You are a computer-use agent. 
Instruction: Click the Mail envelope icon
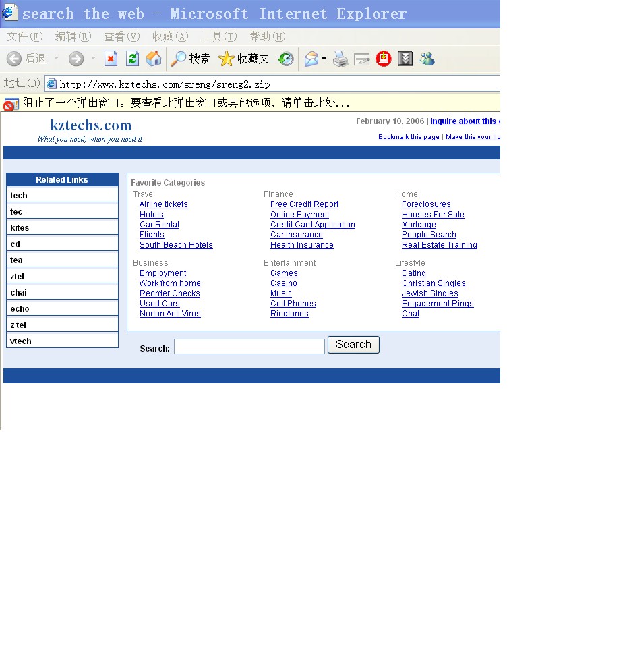pos(311,59)
